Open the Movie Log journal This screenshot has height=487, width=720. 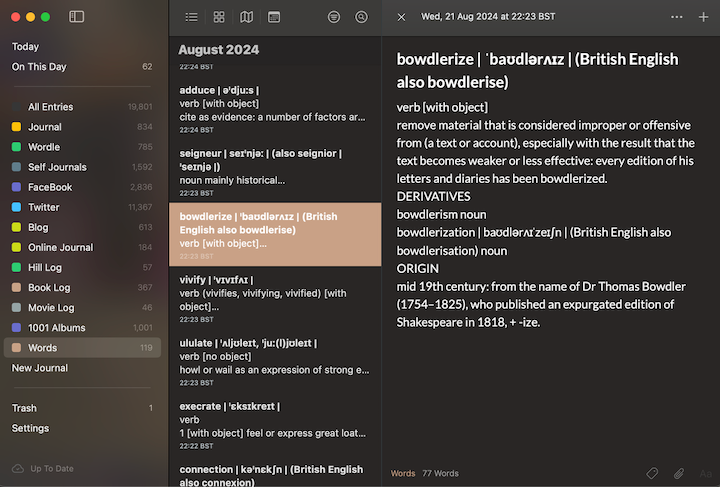(x=51, y=308)
